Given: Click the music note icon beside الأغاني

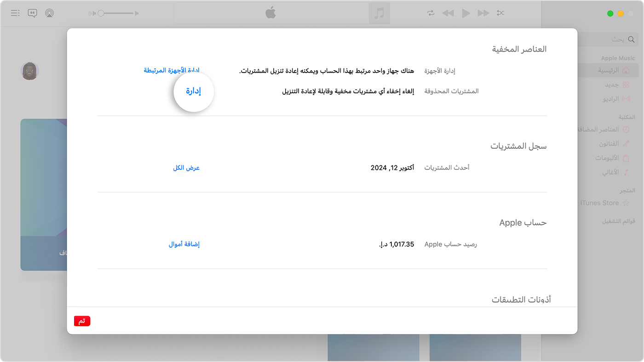Looking at the screenshot, I should click(x=626, y=172).
